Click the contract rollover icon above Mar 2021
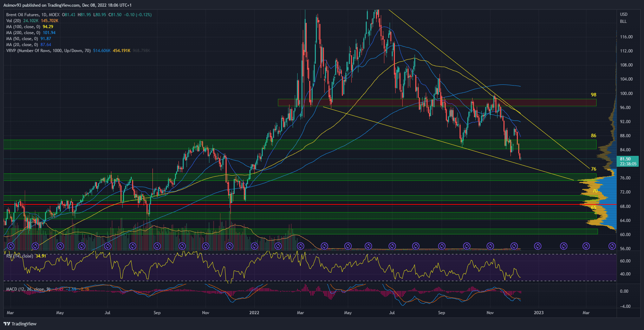 point(11,246)
